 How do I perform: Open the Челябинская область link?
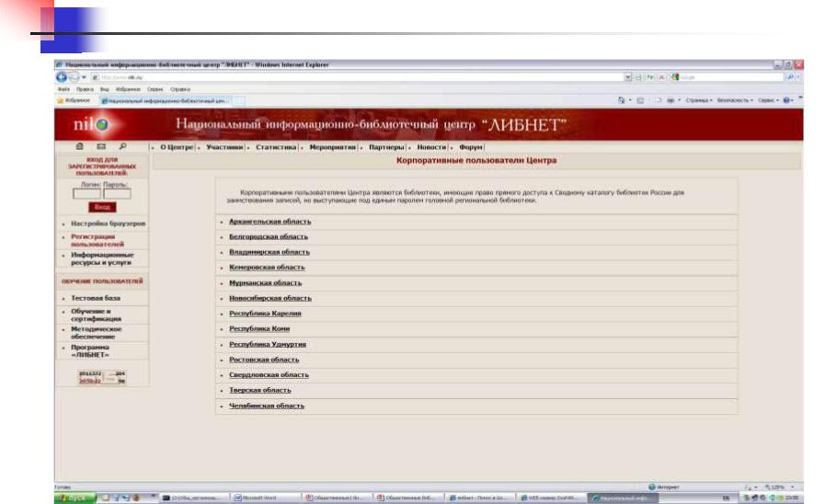[x=267, y=407]
